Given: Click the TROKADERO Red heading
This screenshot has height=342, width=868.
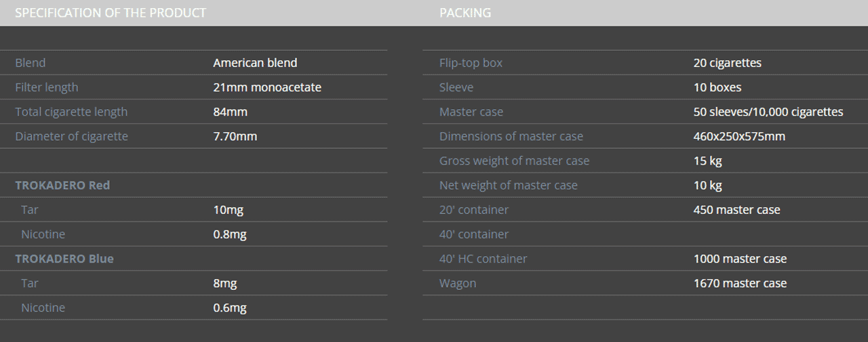Looking at the screenshot, I should click(62, 185).
